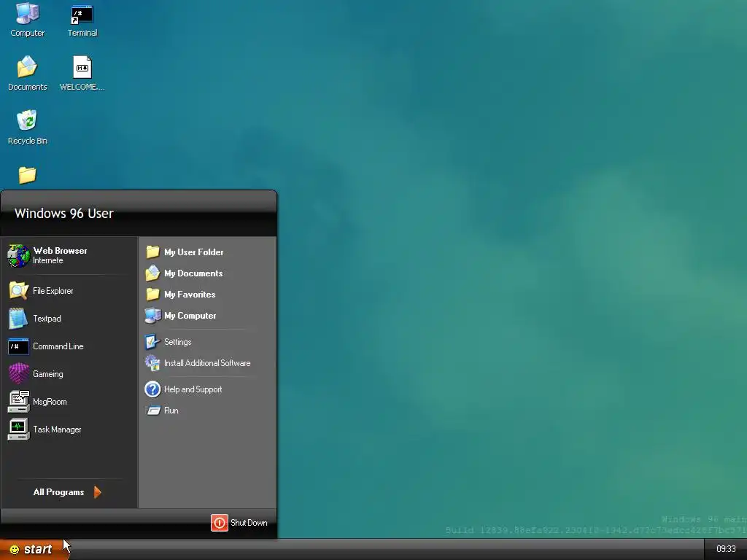The width and height of the screenshot is (747, 560).
Task: Open My Favorites link
Action: pos(190,295)
